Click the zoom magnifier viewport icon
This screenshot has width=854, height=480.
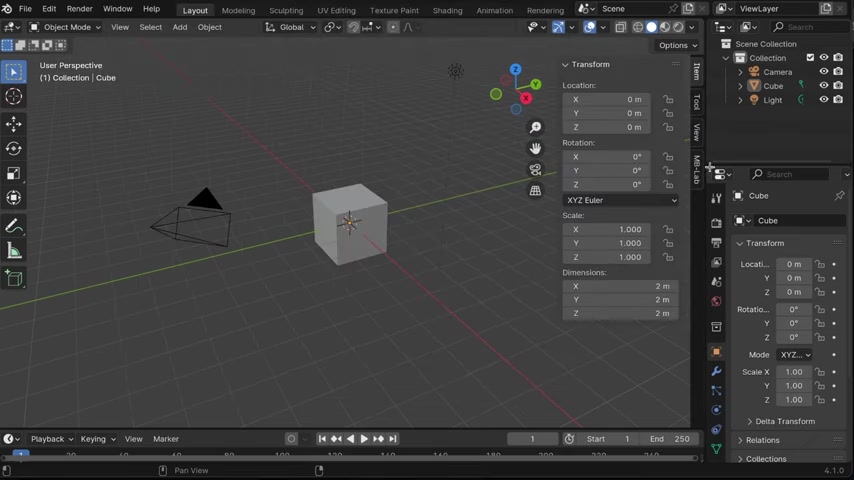pyautogui.click(x=536, y=128)
